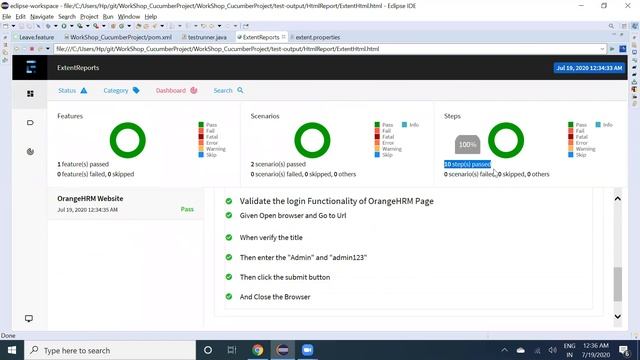
Task: Open the bug exceptions view in sidebar
Action: (x=30, y=151)
